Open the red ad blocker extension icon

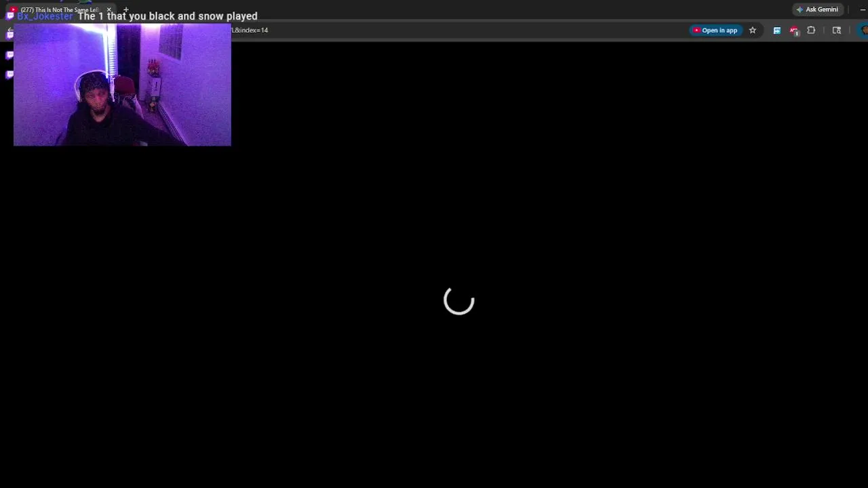pyautogui.click(x=794, y=30)
